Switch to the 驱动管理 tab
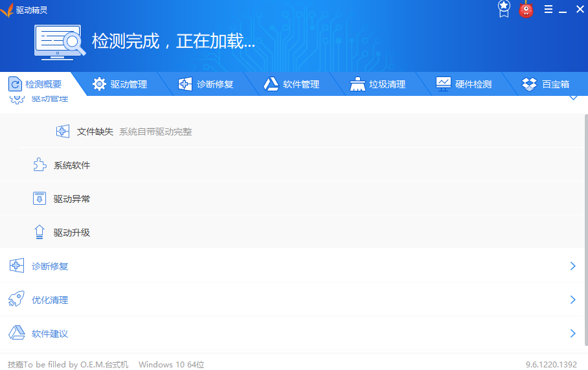Screen dimensions: 588x370 [x=120, y=84]
